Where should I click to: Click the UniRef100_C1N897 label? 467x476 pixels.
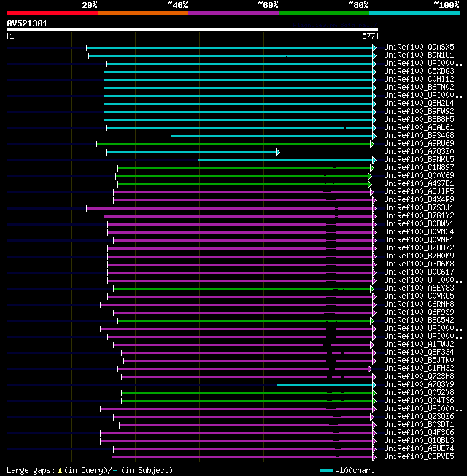coord(419,168)
